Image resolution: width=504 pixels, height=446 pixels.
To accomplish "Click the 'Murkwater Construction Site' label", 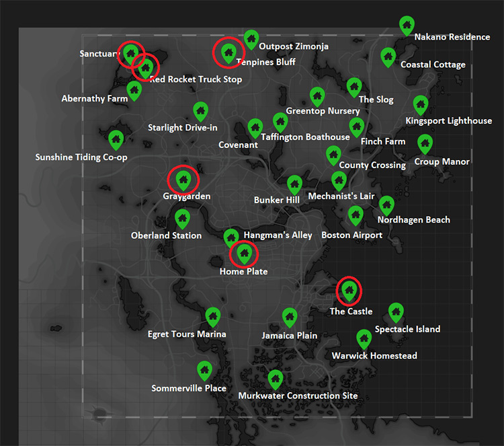I will (x=298, y=396).
